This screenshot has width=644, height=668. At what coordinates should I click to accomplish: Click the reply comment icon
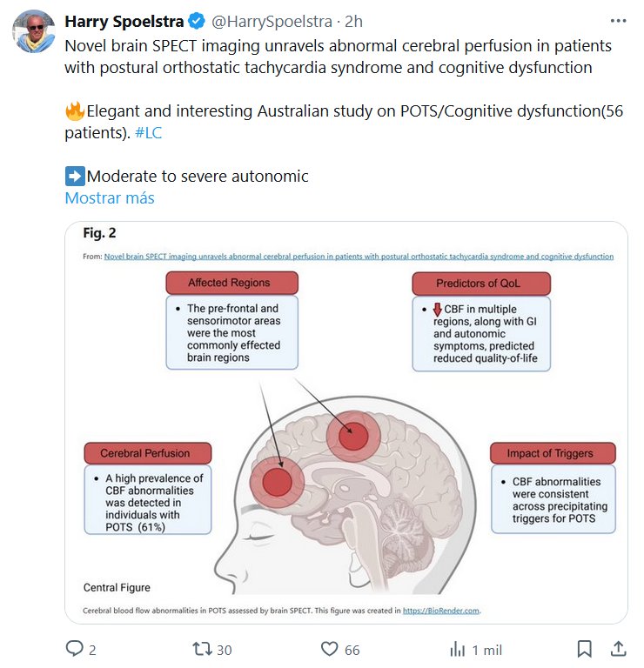(x=75, y=649)
